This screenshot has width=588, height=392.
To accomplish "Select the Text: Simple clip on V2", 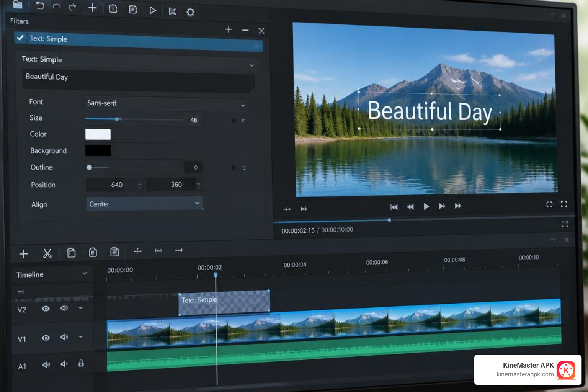I will coord(224,302).
